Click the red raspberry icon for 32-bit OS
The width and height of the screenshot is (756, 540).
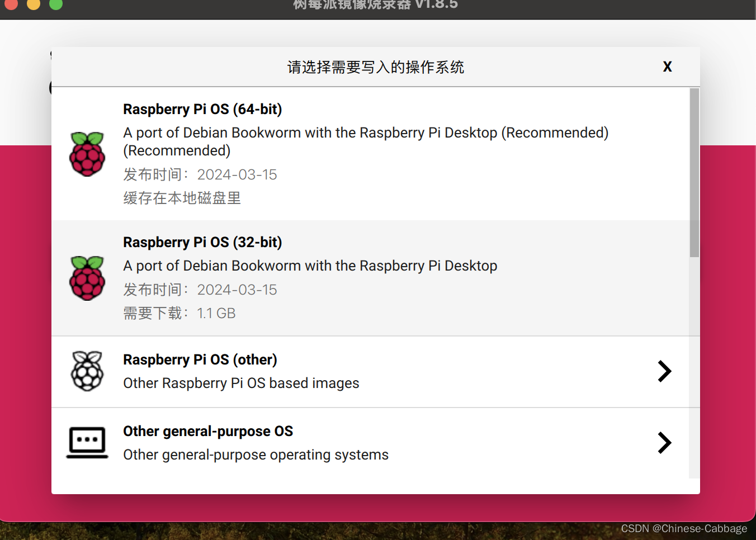pyautogui.click(x=87, y=278)
